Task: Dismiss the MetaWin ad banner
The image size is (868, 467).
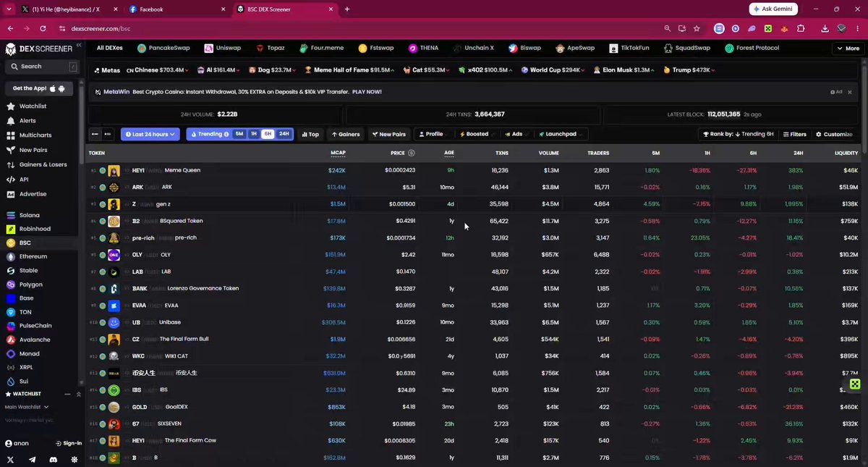Action: tap(849, 92)
